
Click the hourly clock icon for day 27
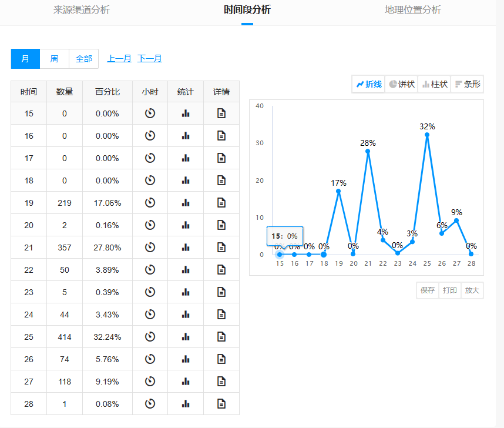coord(150,382)
